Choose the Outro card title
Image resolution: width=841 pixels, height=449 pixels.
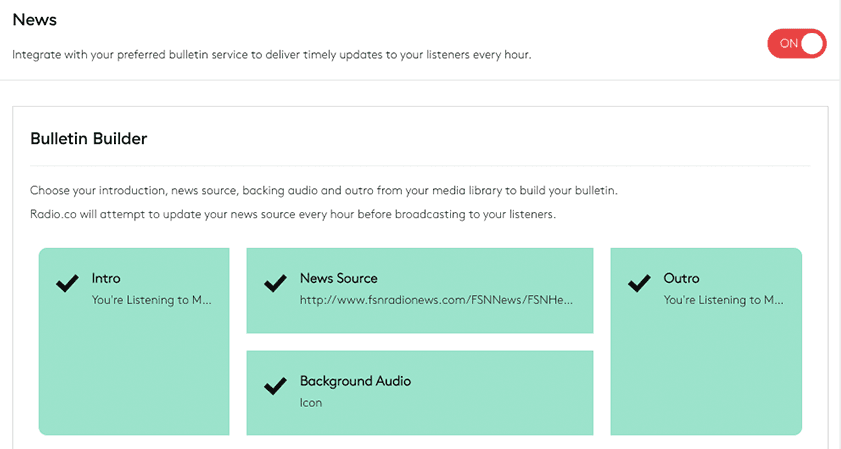pos(681,278)
